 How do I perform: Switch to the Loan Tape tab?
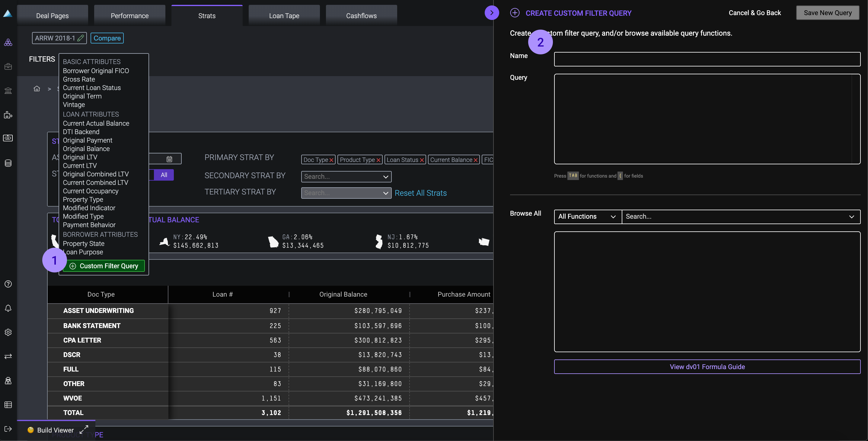click(284, 15)
